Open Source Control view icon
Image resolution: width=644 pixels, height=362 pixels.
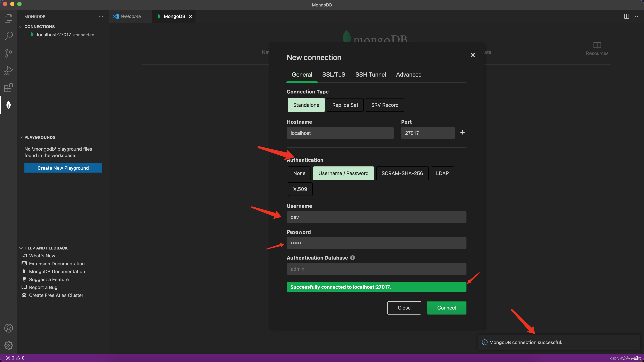click(8, 53)
